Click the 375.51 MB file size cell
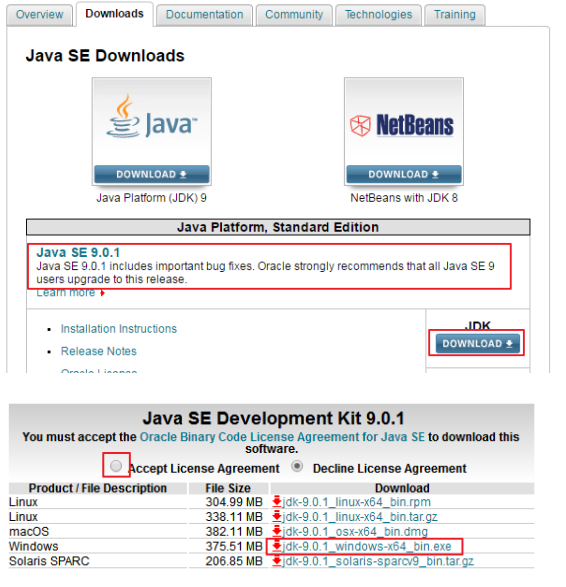 click(x=234, y=547)
